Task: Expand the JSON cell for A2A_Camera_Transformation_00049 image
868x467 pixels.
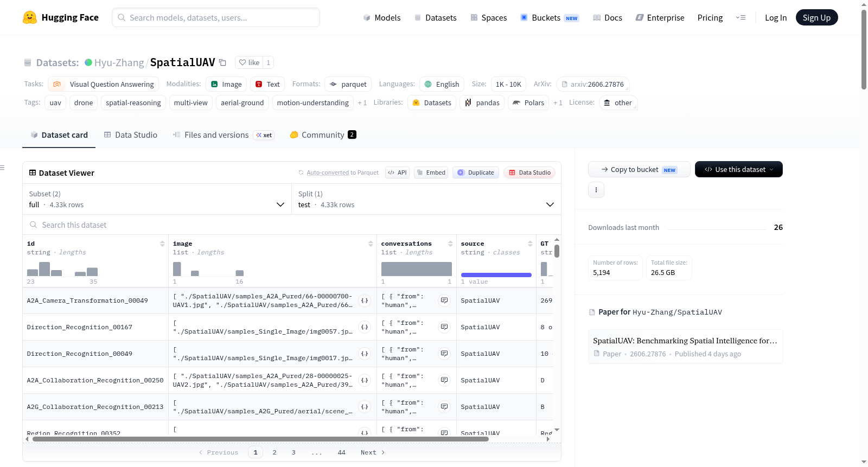Action: click(365, 300)
